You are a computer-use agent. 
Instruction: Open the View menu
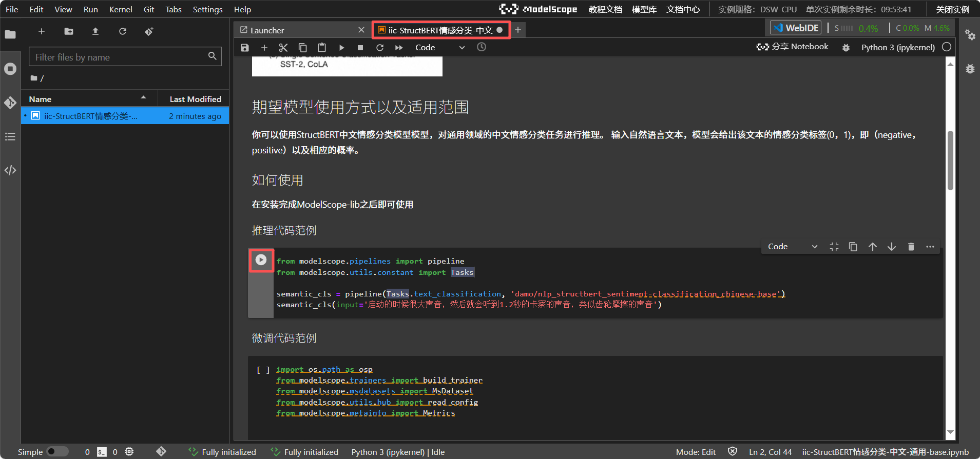63,9
